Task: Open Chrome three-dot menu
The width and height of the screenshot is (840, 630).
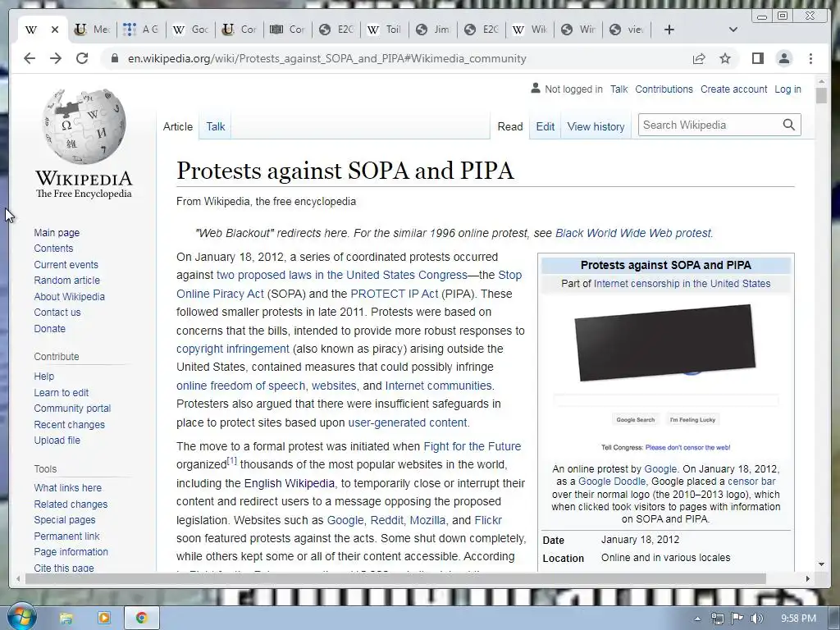Action: coord(811,58)
